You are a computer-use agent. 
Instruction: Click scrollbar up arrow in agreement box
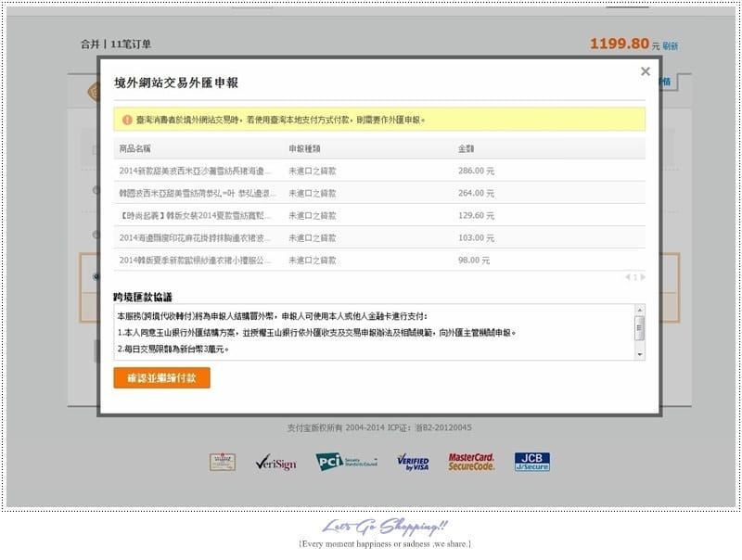click(x=640, y=310)
